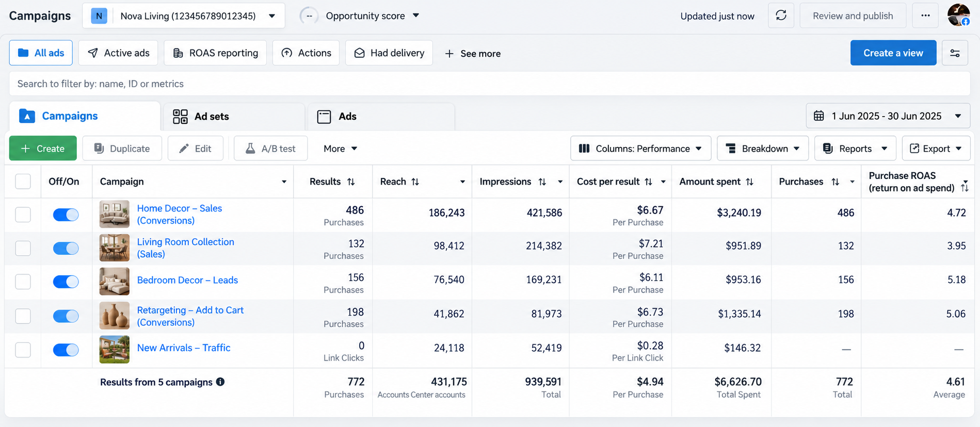The width and height of the screenshot is (980, 427).
Task: Sort by Cost per result arrows
Action: point(648,182)
